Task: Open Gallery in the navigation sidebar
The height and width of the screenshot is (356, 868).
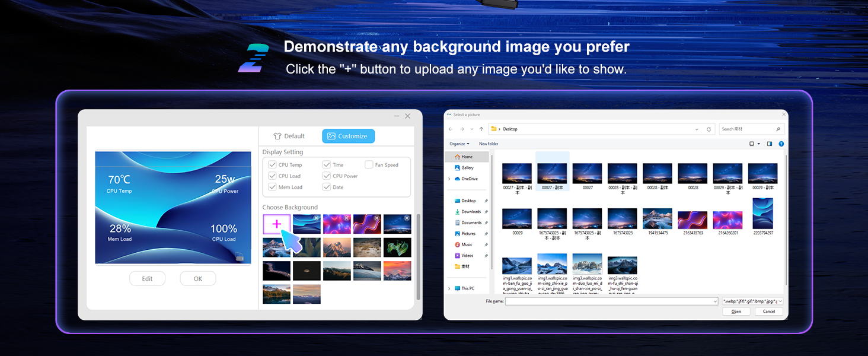Action: 467,168
